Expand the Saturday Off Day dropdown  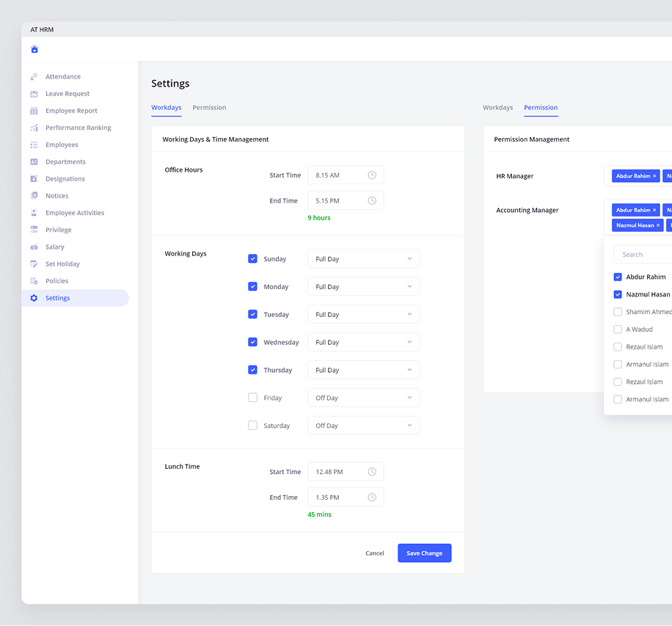(363, 426)
